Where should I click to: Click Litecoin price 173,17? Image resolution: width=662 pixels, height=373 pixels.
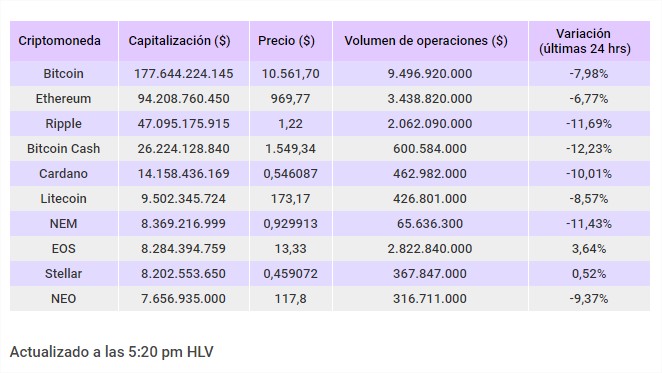coord(290,198)
